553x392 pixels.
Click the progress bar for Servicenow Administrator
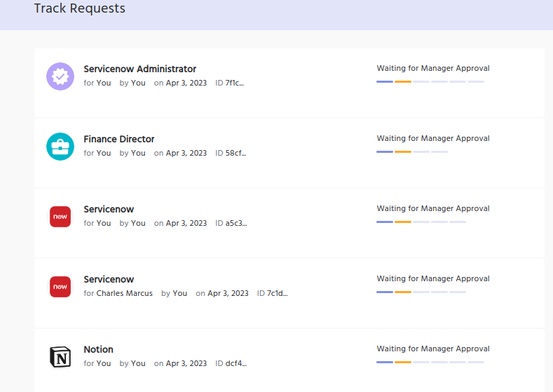click(430, 82)
